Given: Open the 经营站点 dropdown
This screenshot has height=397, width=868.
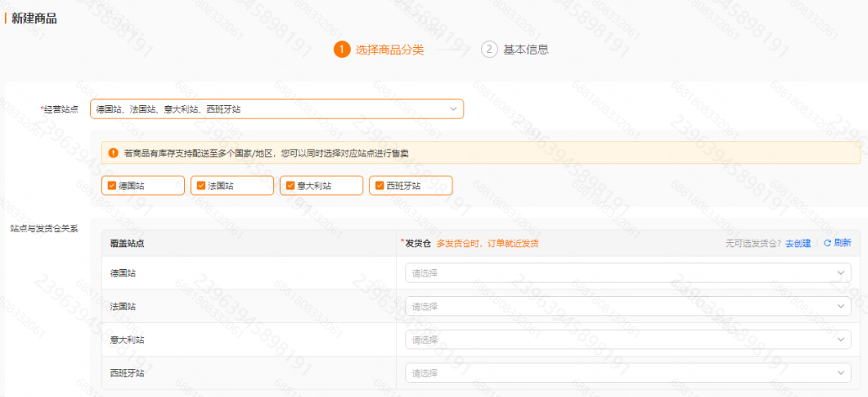Looking at the screenshot, I should (x=277, y=109).
